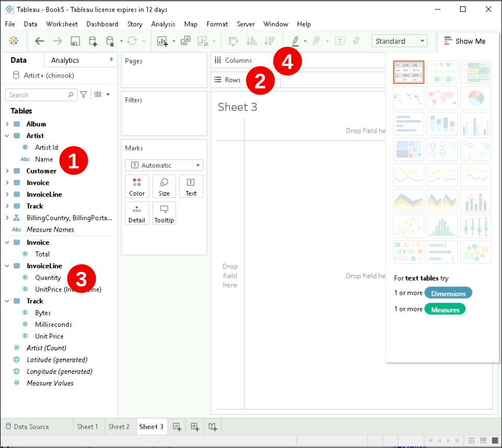Click the filter icon beside Search
Viewport: 502px width, 448px height.
pyautogui.click(x=84, y=95)
